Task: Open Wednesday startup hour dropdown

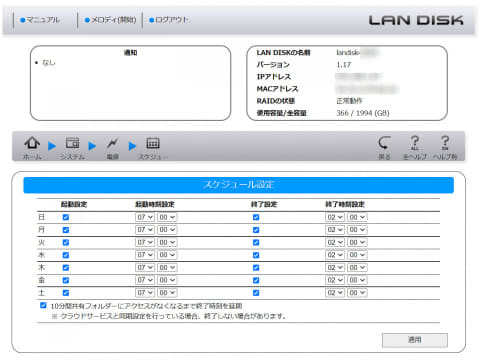Action: tap(145, 255)
